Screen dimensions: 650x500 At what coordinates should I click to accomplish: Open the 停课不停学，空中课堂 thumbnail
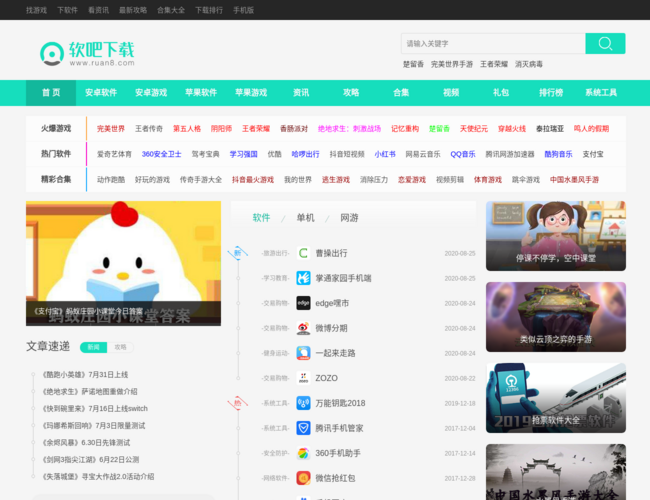pos(556,236)
